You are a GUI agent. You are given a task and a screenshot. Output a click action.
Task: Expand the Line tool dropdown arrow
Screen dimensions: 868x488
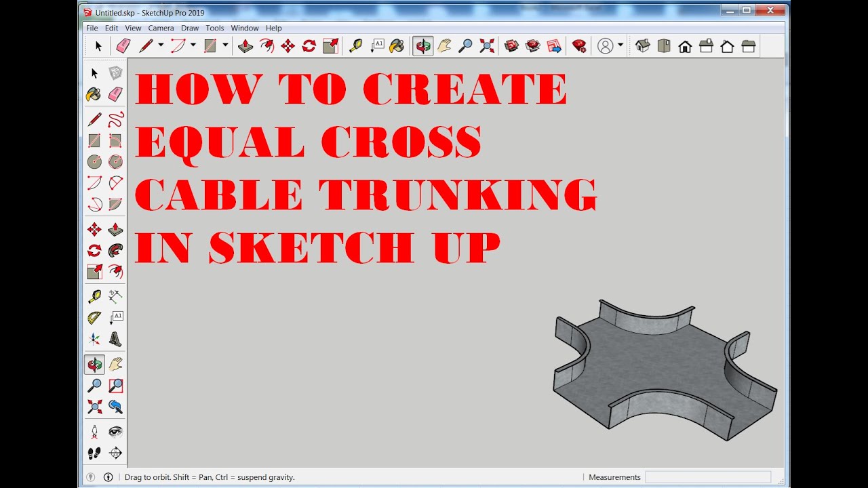161,46
